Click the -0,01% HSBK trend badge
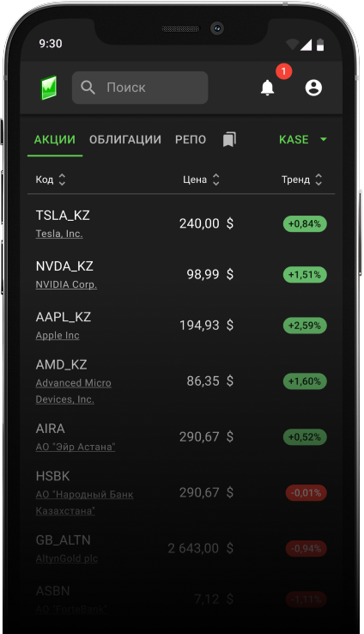364x634 pixels. coord(306,493)
